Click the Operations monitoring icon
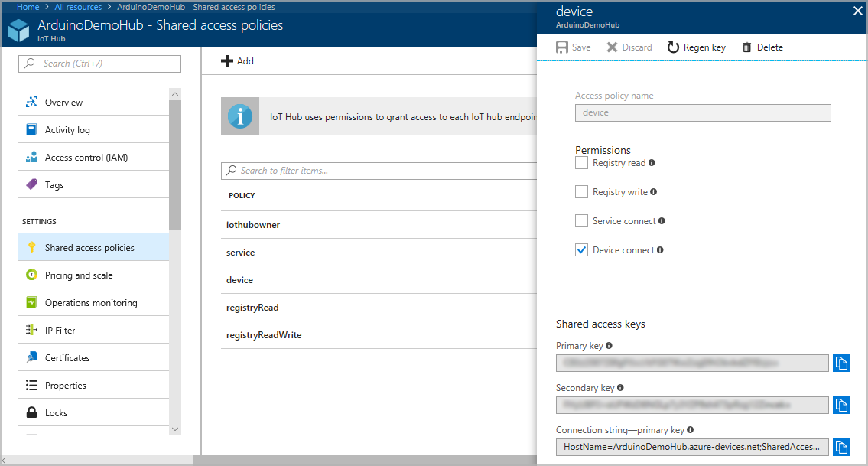 31,302
